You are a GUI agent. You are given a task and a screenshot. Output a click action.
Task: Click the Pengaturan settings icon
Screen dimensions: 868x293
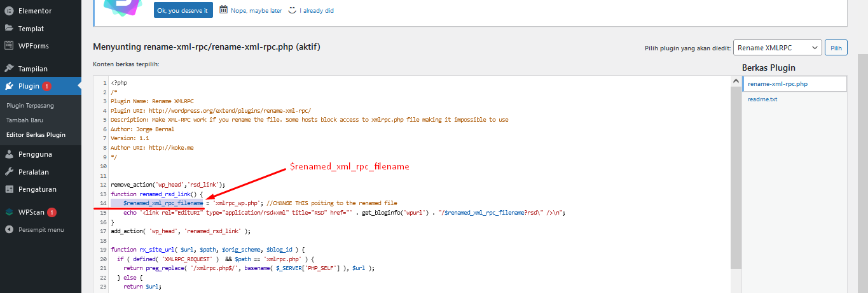pyautogui.click(x=9, y=189)
